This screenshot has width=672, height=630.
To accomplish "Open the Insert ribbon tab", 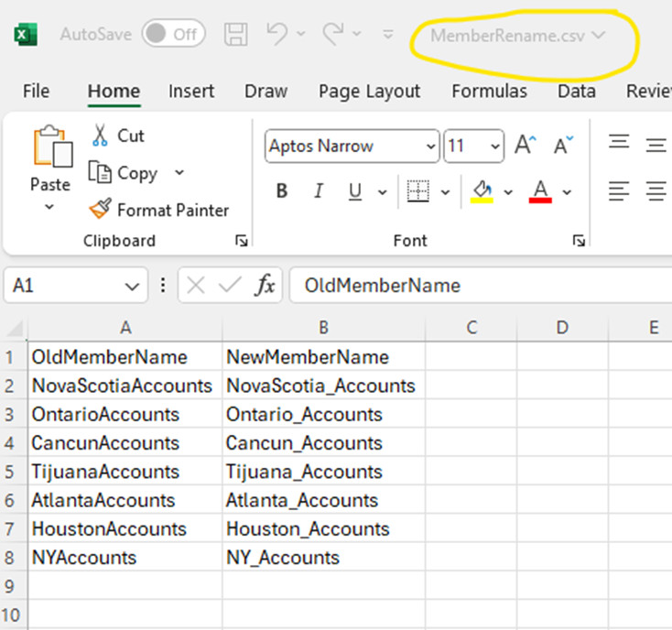I will (x=191, y=91).
